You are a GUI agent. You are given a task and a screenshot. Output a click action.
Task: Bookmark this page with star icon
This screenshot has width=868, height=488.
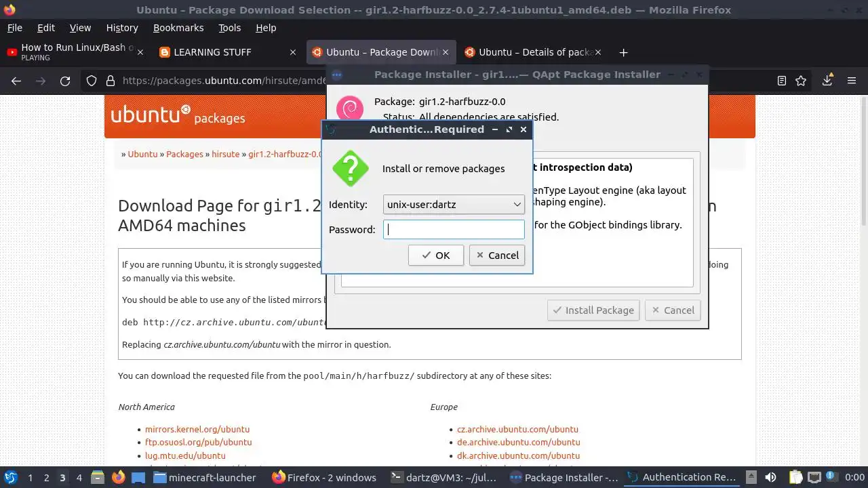pos(801,81)
